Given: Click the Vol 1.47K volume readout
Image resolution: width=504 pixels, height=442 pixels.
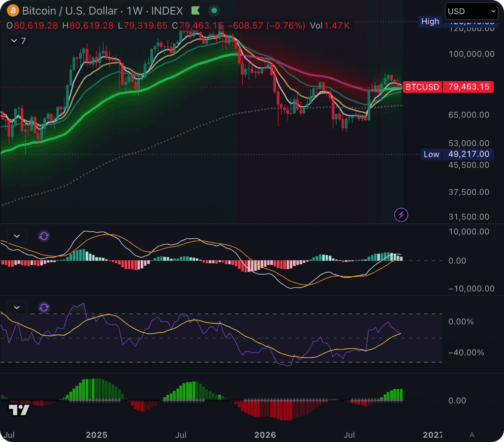Looking at the screenshot, I should (330, 26).
